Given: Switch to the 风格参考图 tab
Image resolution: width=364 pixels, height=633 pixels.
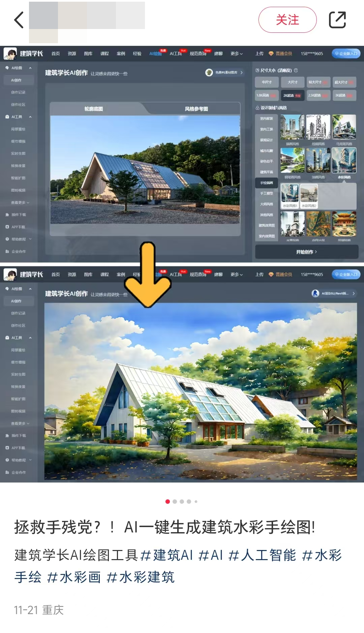Looking at the screenshot, I should (196, 109).
